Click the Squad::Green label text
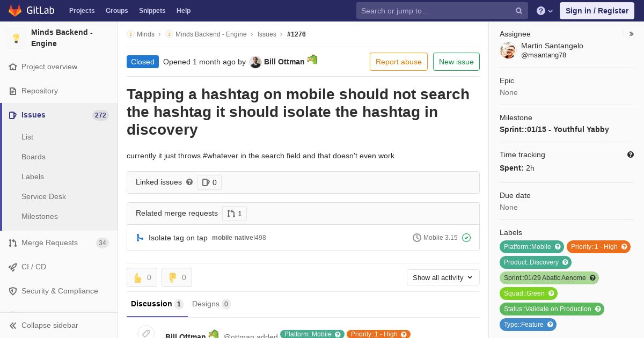Image resolution: width=644 pixels, height=338 pixels. coord(524,293)
